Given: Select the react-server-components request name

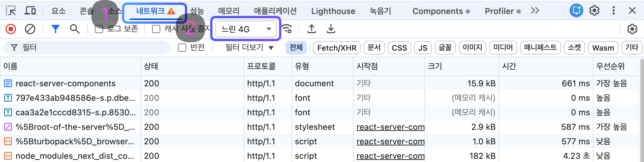Looking at the screenshot, I should (65, 83).
